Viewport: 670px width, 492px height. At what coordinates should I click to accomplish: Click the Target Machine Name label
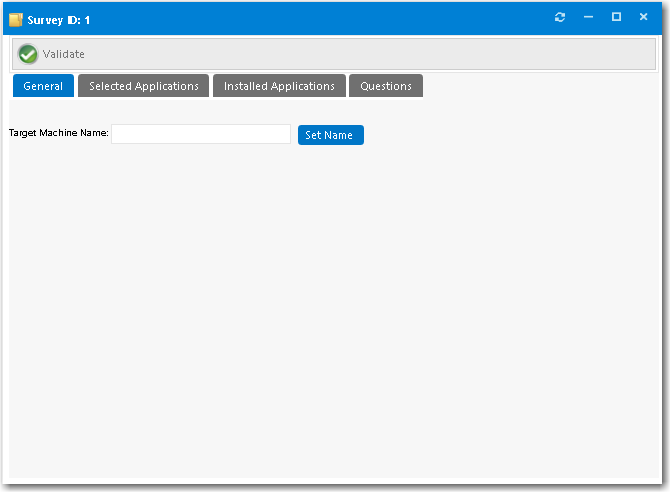[59, 133]
